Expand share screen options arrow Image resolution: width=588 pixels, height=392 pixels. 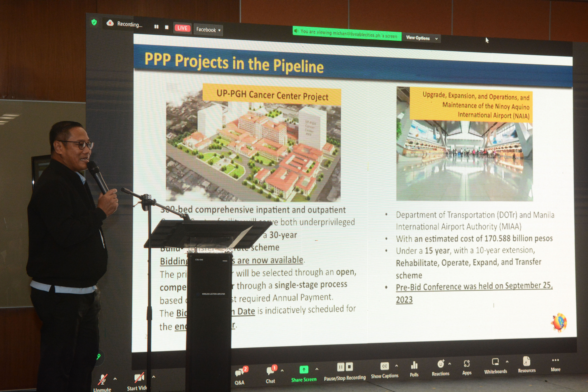click(317, 369)
